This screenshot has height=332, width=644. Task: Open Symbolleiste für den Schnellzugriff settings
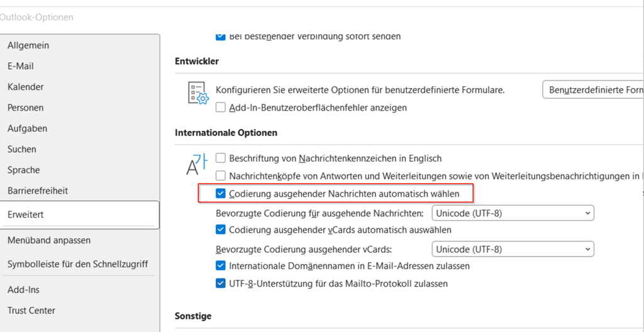click(x=78, y=264)
